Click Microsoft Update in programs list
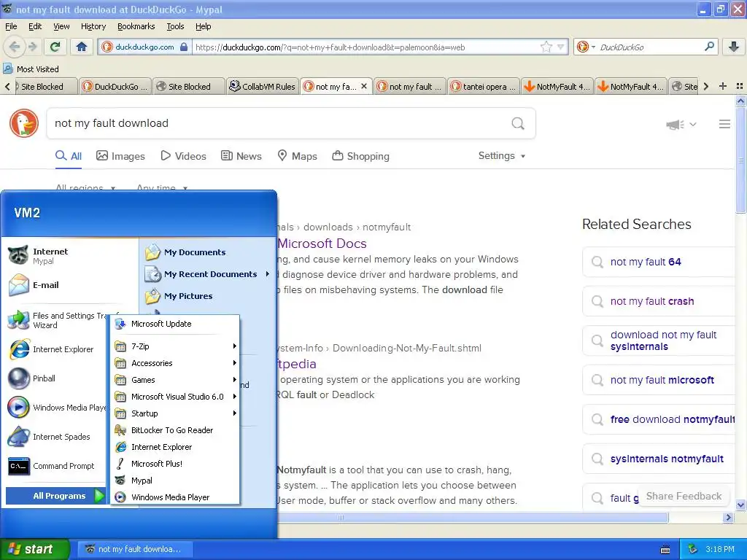This screenshot has width=747, height=560. [x=175, y=324]
